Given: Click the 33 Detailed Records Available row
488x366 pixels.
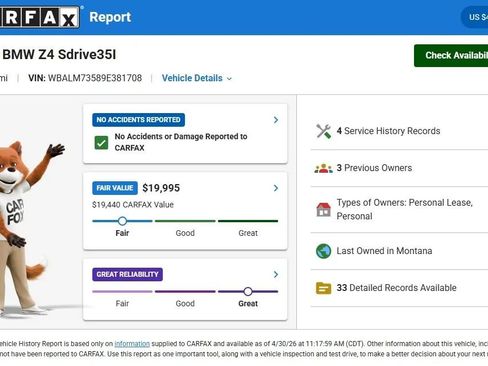Looking at the screenshot, I should [399, 288].
